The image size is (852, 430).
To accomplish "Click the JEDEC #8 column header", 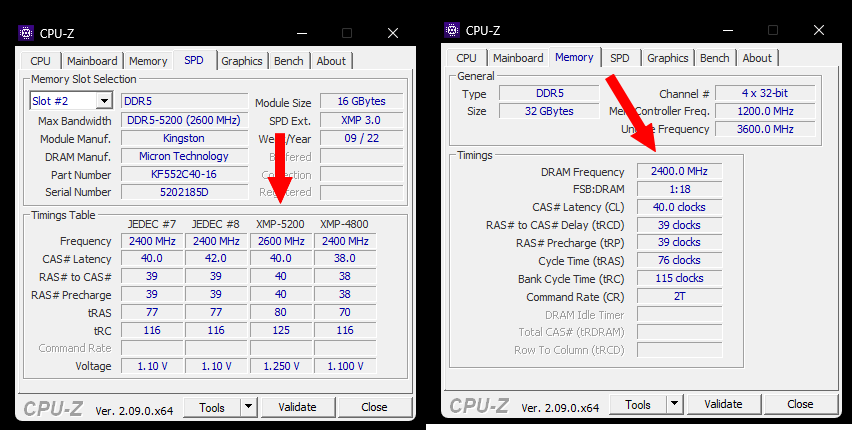I will 216,224.
